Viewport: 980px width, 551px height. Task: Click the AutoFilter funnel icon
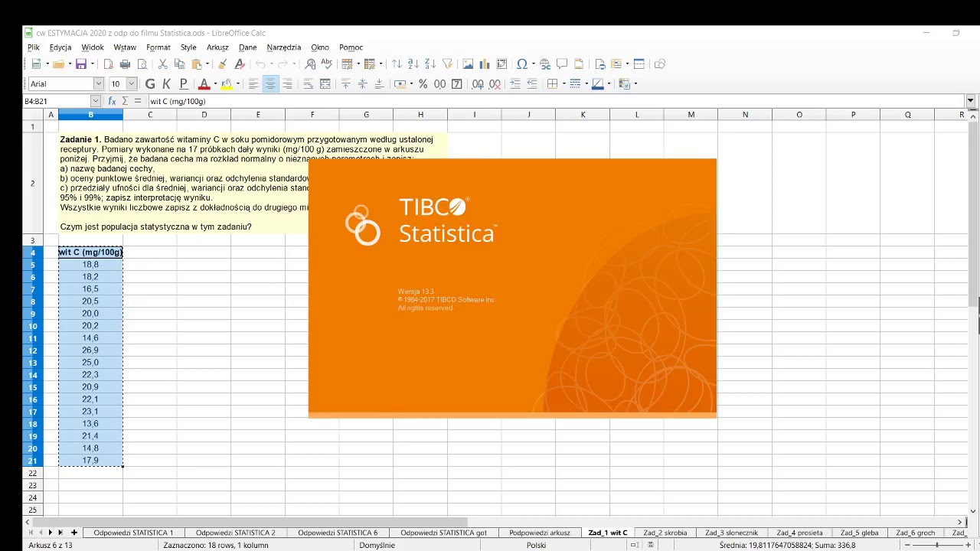coord(447,64)
